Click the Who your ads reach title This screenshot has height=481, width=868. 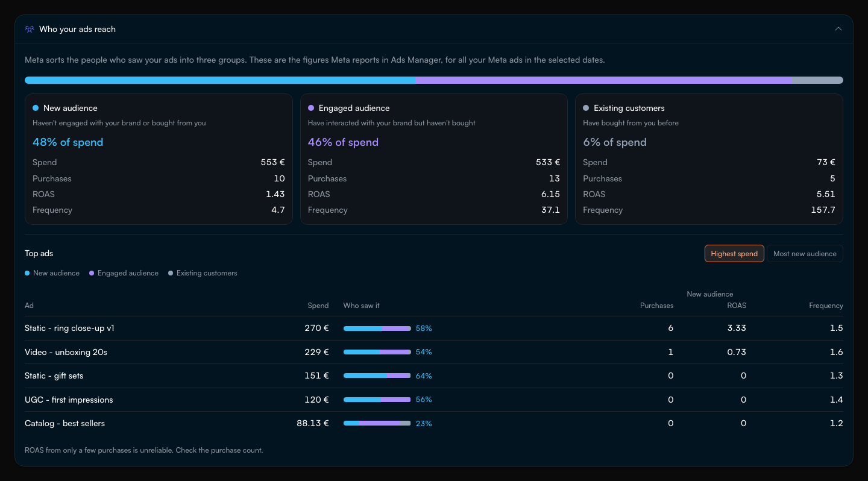point(77,29)
